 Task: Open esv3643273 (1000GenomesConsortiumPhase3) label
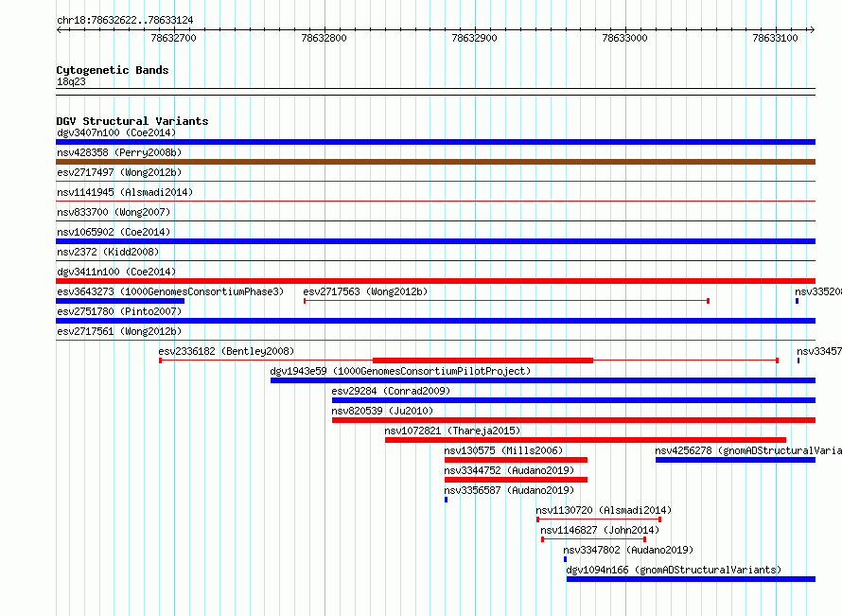170,291
